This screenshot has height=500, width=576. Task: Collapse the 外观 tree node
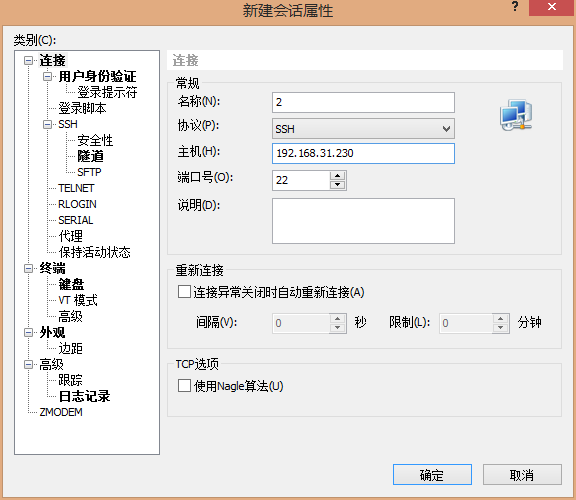click(x=28, y=332)
